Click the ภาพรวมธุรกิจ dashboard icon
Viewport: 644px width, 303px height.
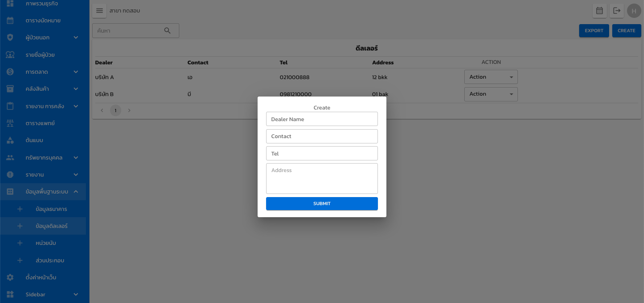tap(10, 4)
